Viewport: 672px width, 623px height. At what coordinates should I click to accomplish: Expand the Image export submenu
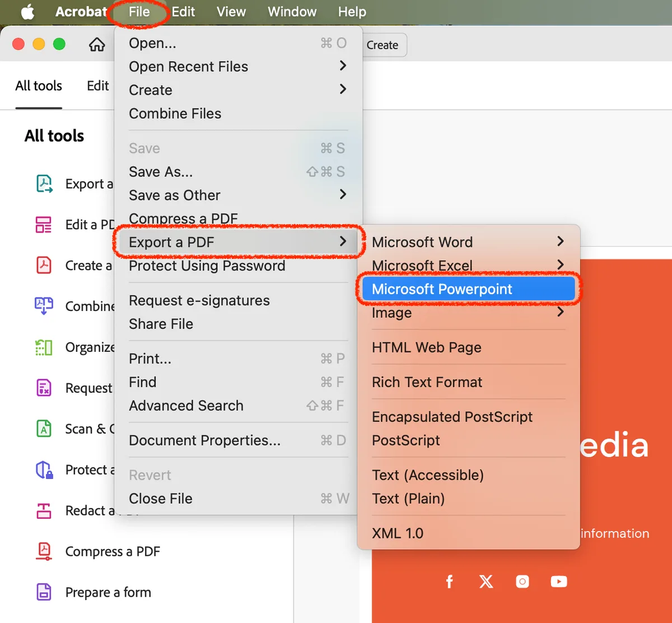468,313
